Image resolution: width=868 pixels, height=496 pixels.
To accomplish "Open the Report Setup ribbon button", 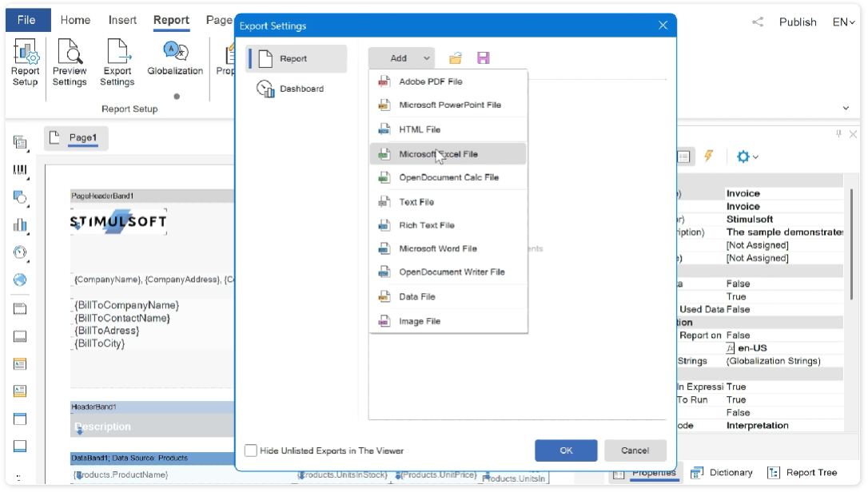I will point(25,62).
